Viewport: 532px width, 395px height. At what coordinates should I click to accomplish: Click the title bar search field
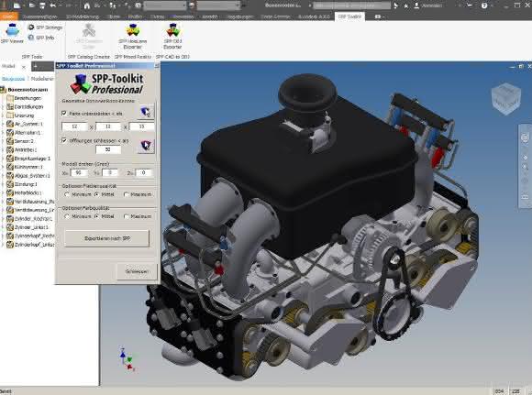point(351,5)
